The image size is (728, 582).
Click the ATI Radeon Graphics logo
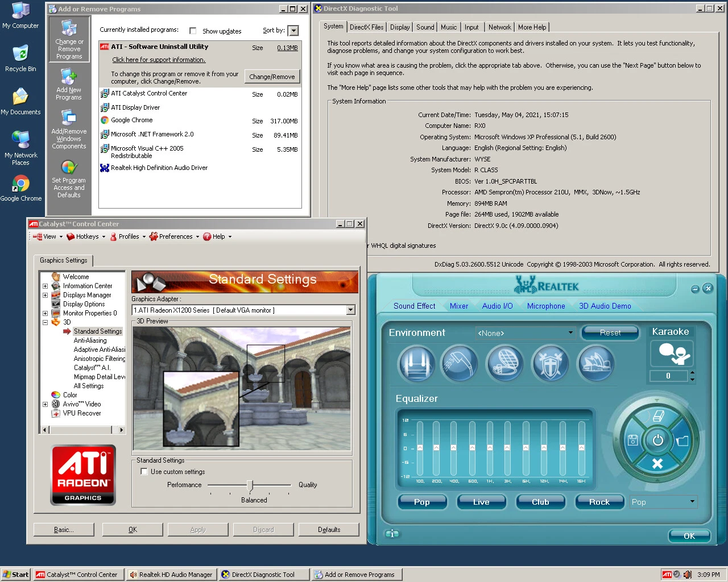click(x=83, y=475)
